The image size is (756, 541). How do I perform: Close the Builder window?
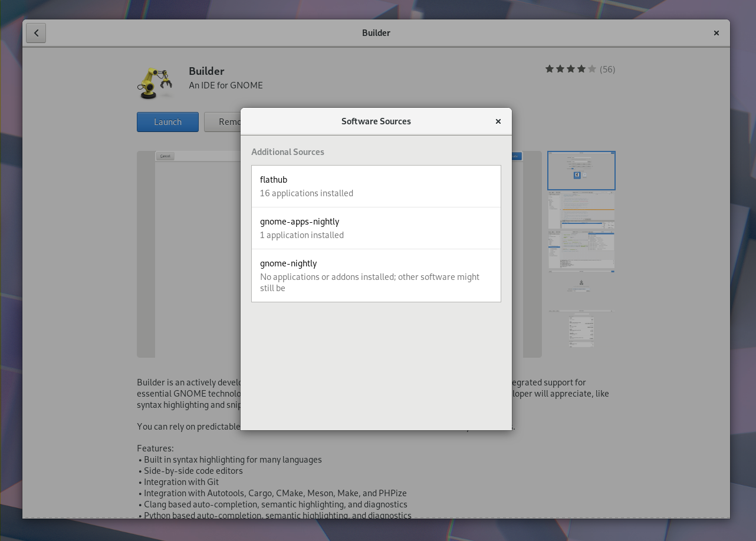pyautogui.click(x=716, y=33)
